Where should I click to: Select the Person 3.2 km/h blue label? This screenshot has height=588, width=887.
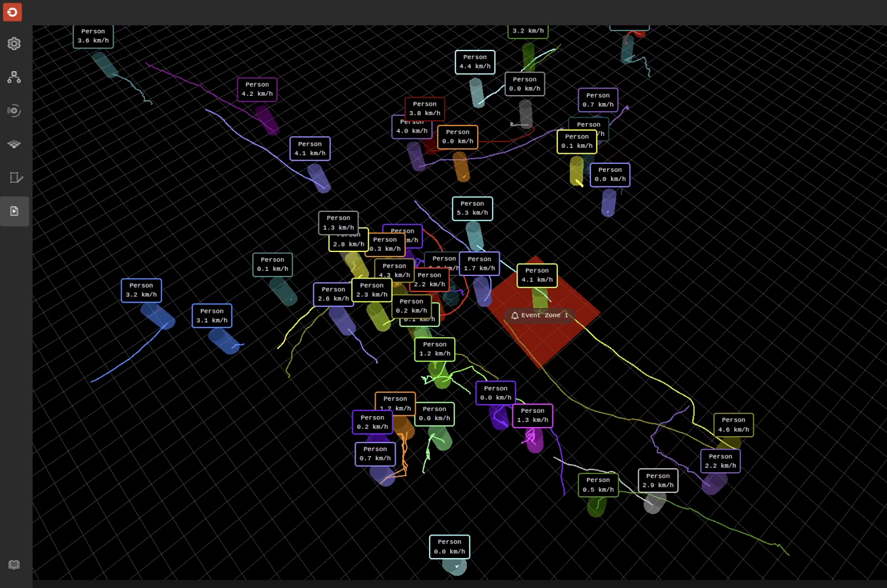pyautogui.click(x=141, y=290)
